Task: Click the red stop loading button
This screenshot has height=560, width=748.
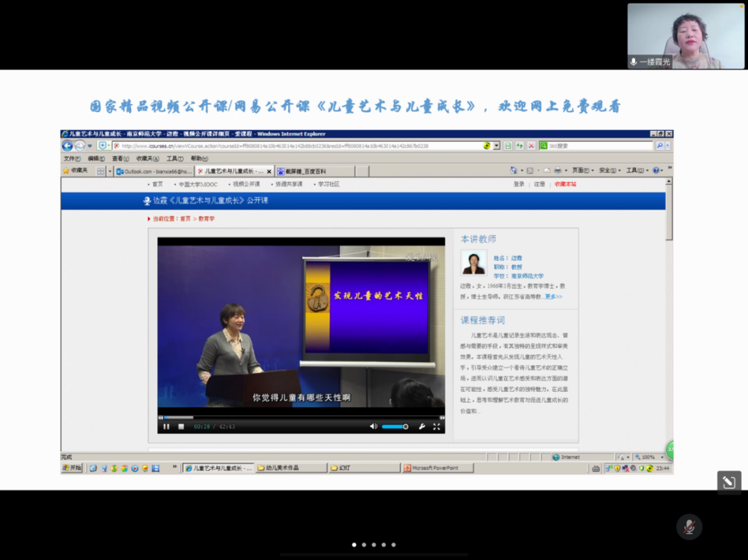Action: pos(531,146)
